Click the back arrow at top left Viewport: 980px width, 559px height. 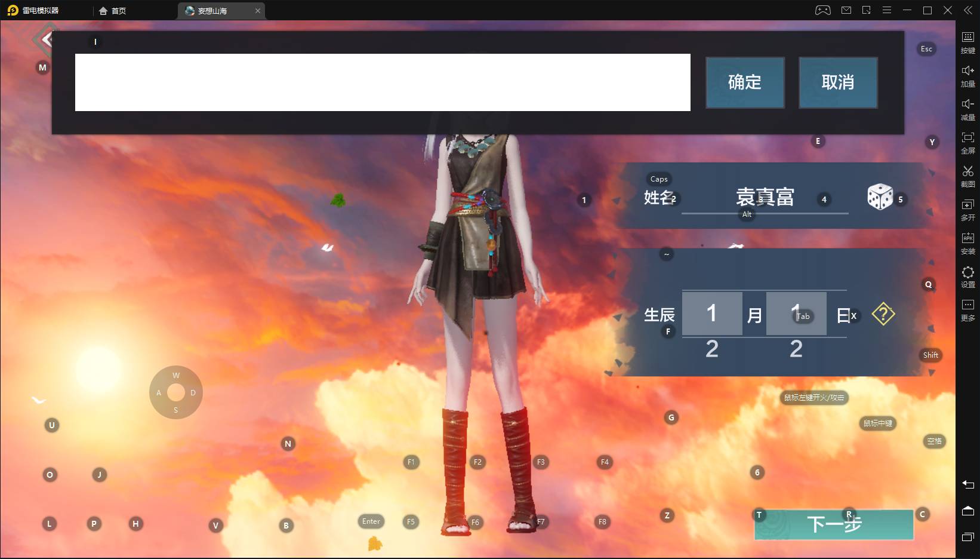[45, 40]
